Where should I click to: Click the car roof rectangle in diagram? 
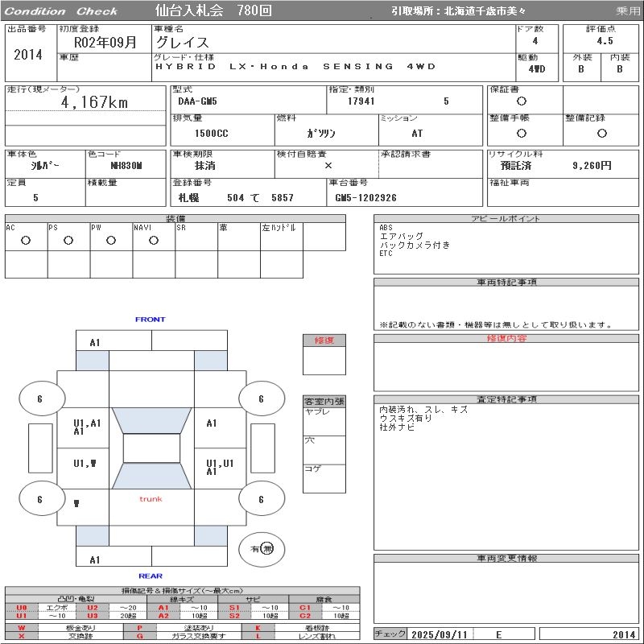click(151, 448)
